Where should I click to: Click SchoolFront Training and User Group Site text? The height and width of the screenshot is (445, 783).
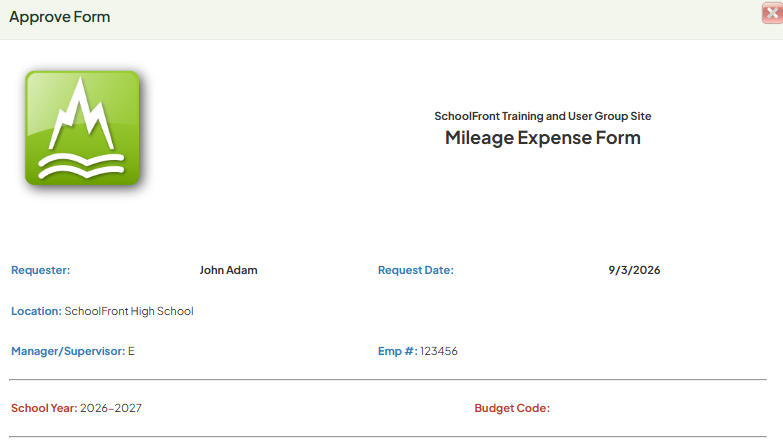click(x=543, y=116)
